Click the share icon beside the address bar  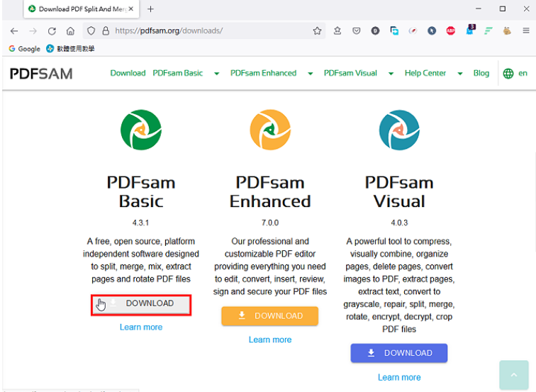click(337, 30)
